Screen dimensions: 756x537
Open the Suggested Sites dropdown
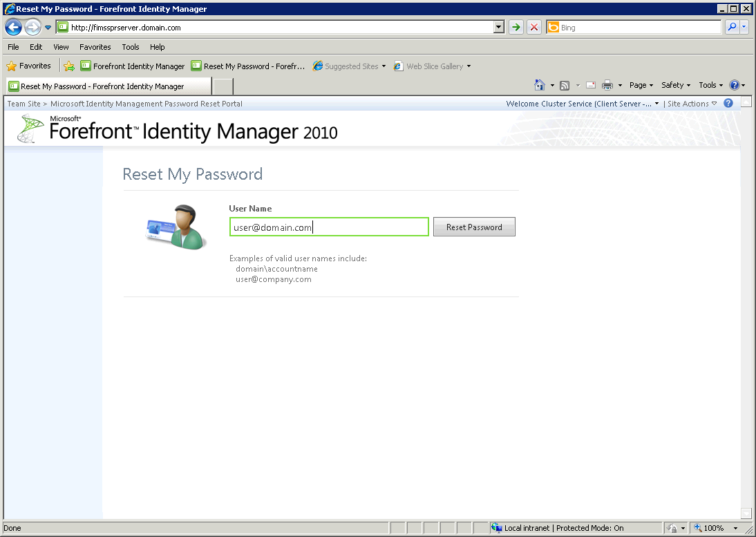(350, 66)
